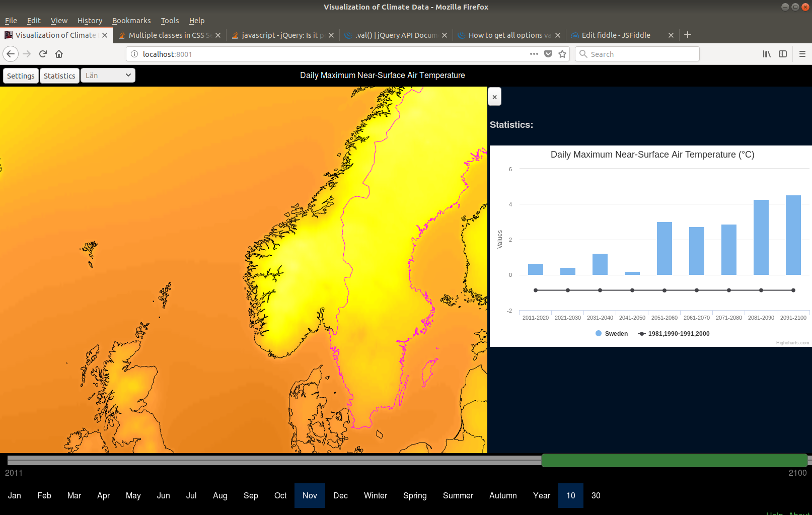This screenshot has width=812, height=515.
Task: Switch to How to get all options tab
Action: (509, 35)
